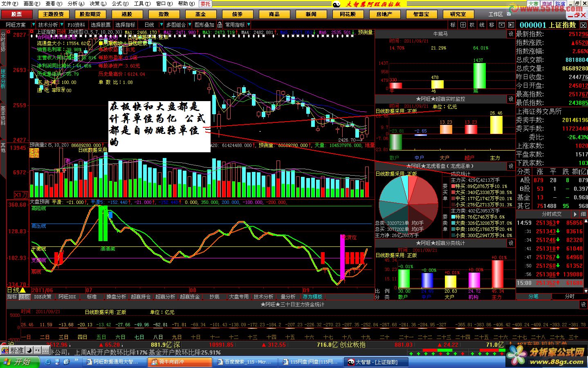Select the 指标 indicator tab
Screen dimensions: 588x368
12,297
